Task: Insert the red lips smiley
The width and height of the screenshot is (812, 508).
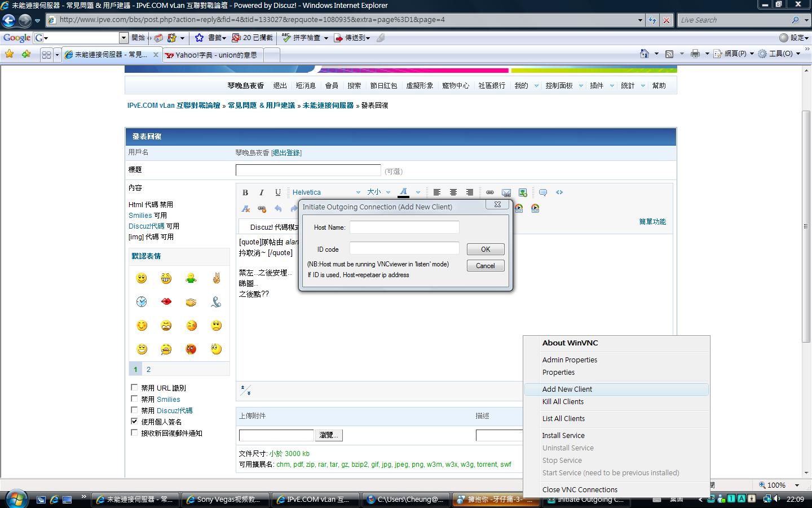Action: click(166, 301)
